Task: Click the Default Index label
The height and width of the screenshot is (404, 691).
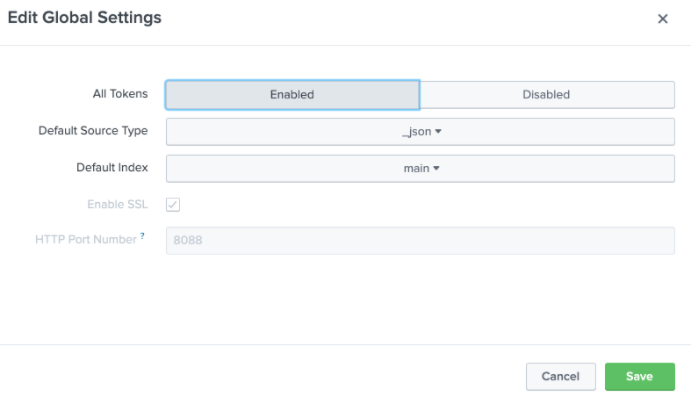Action: pos(112,167)
